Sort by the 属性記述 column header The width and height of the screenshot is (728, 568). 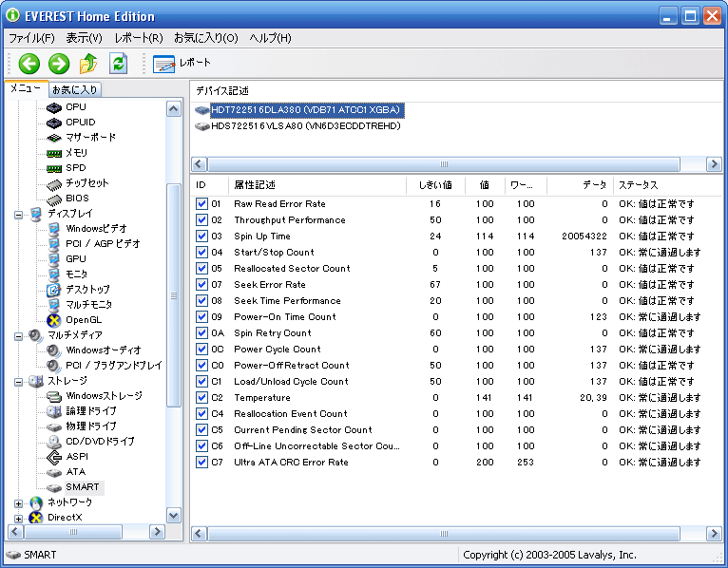[317, 185]
